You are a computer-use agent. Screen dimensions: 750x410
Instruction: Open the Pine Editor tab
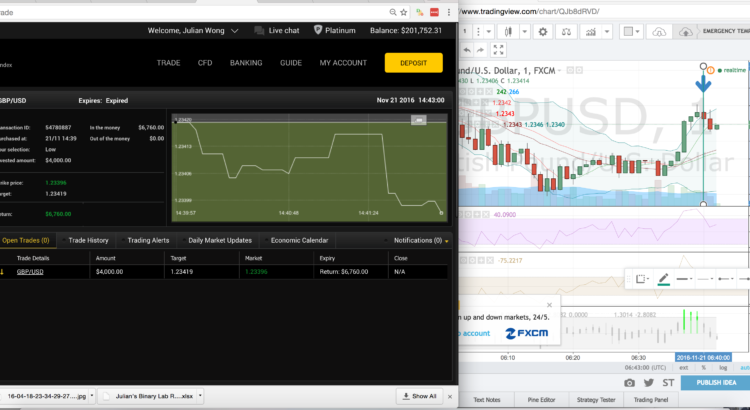pos(541,400)
